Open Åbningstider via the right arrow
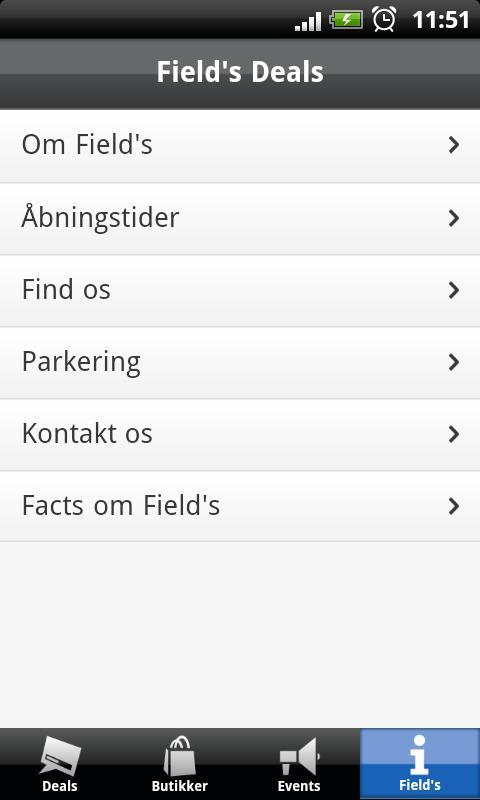 coord(453,218)
